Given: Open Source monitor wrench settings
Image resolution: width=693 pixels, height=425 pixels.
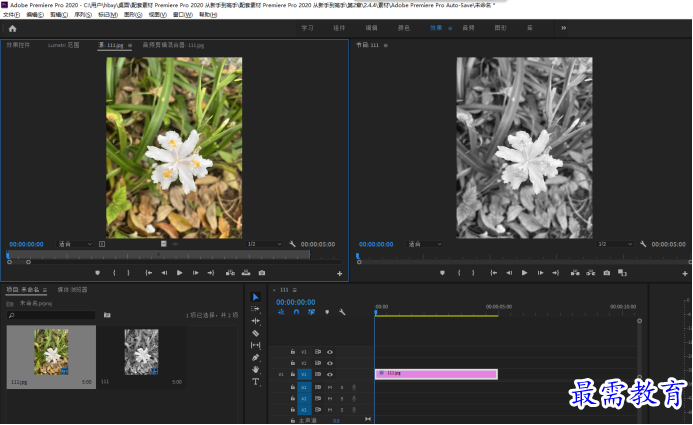Looking at the screenshot, I should [x=292, y=244].
